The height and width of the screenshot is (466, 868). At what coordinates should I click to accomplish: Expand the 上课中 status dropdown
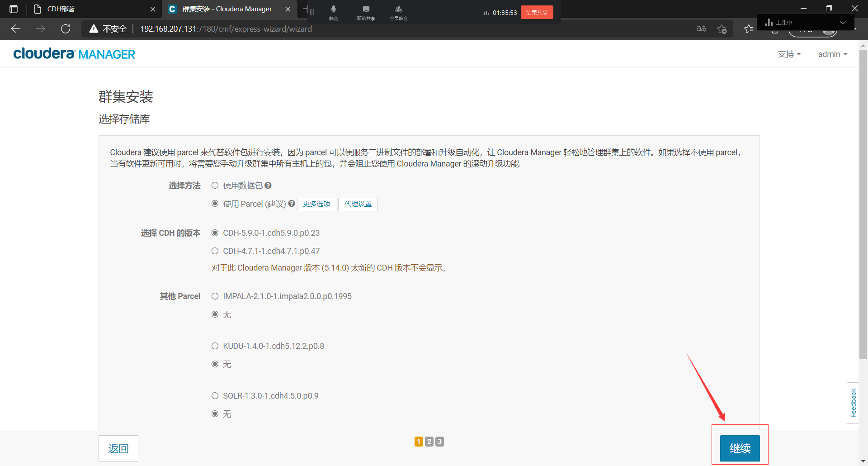843,22
